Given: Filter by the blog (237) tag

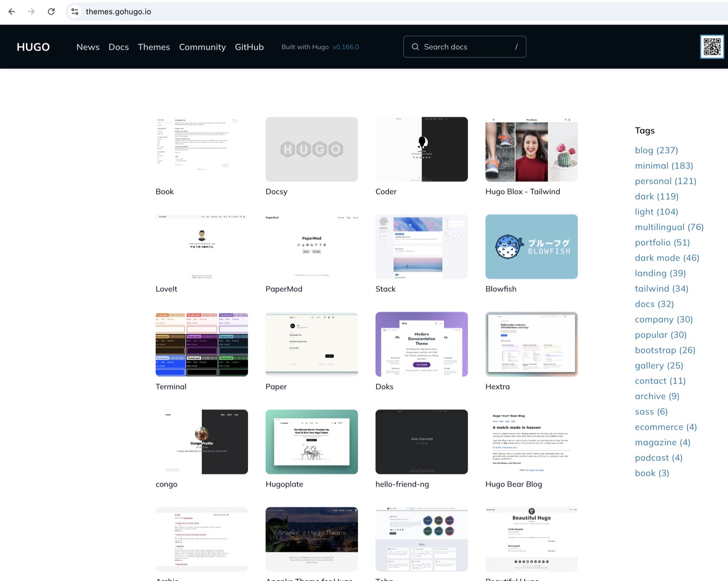Looking at the screenshot, I should [657, 150].
